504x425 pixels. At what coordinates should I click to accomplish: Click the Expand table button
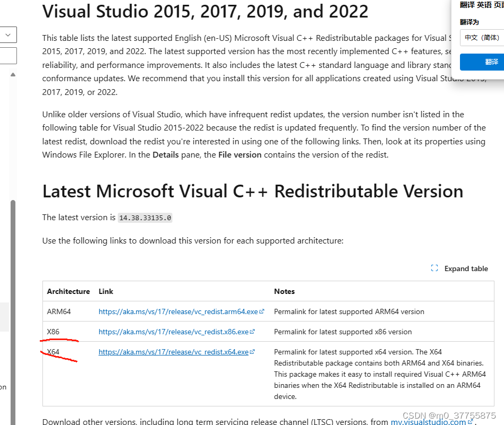459,268
